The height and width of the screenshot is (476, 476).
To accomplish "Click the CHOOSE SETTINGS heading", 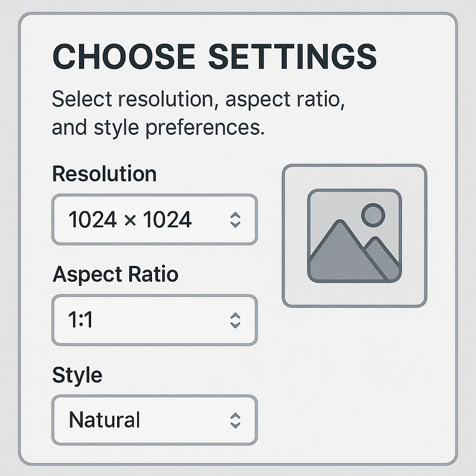I will click(x=215, y=58).
